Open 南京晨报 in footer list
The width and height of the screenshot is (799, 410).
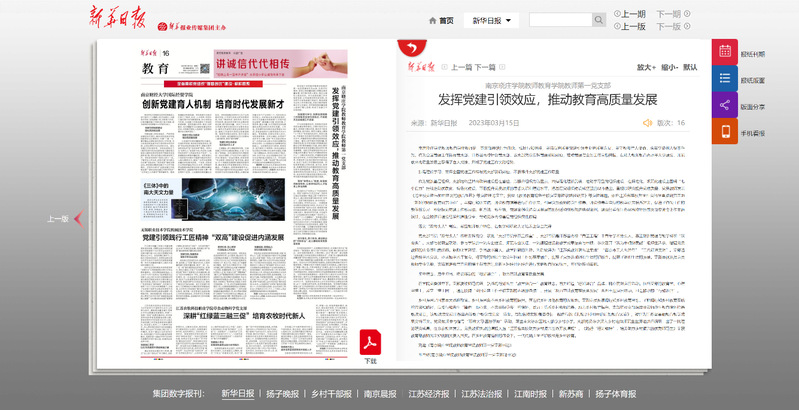380,394
